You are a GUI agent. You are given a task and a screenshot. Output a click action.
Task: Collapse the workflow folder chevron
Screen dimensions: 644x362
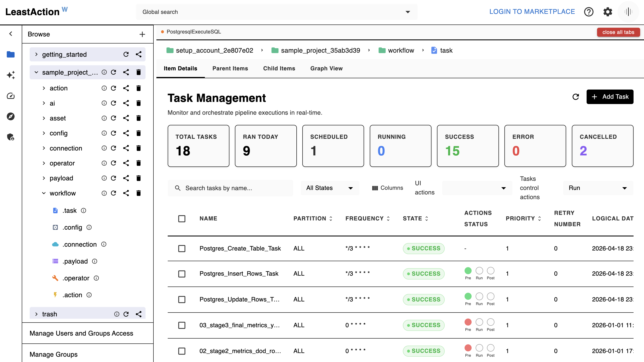pyautogui.click(x=44, y=193)
